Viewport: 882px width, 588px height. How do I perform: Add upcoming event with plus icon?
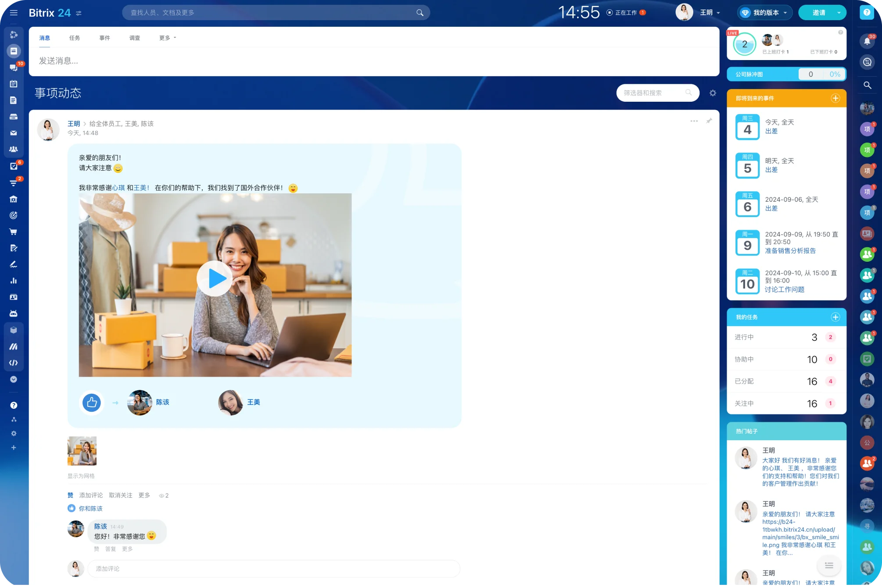[x=835, y=98]
